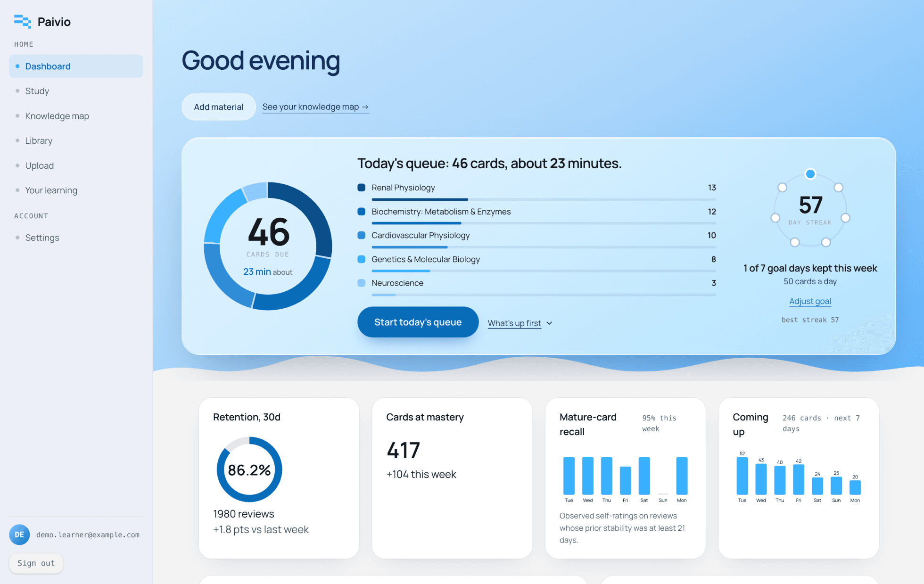Expand the What's up first dropdown
The height and width of the screenshot is (584, 924).
pos(520,323)
